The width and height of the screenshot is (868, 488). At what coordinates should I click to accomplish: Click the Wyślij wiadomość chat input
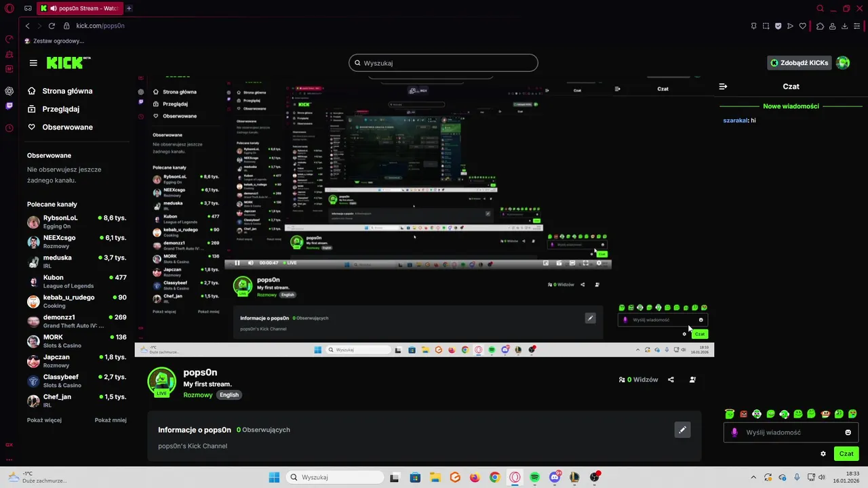[x=791, y=432]
